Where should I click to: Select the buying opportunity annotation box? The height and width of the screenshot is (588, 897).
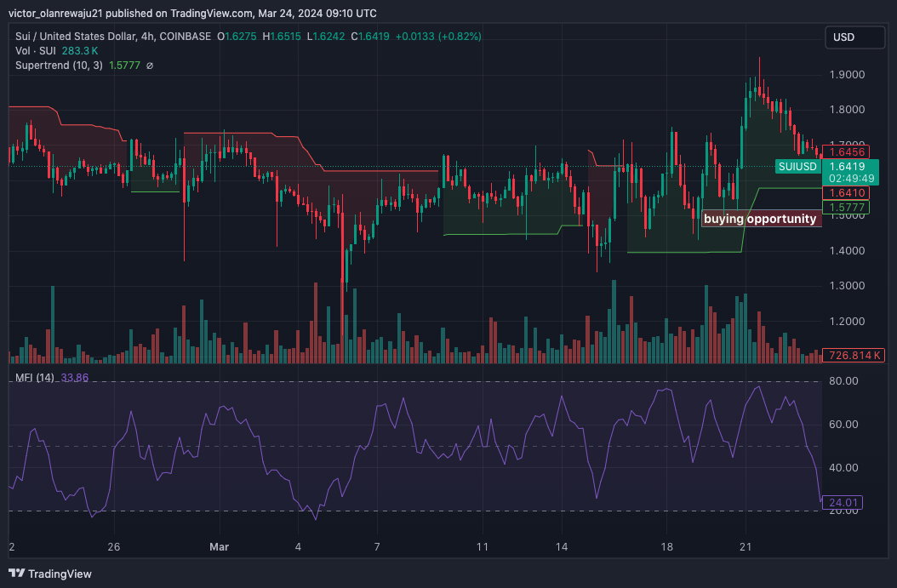(x=760, y=219)
